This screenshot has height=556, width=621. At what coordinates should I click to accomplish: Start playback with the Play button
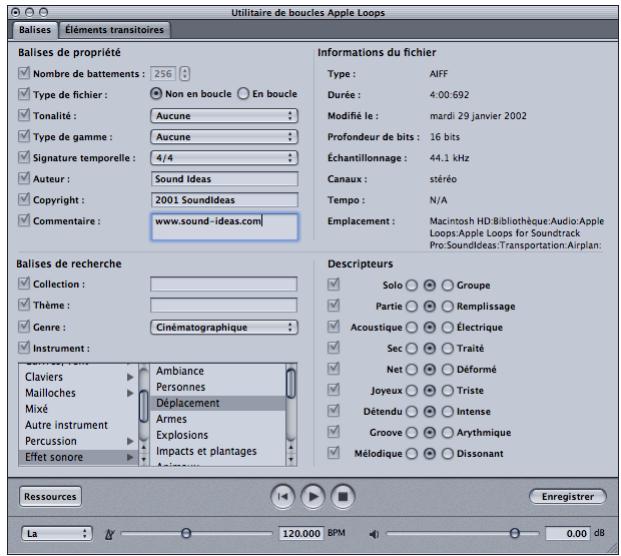[x=313, y=496]
